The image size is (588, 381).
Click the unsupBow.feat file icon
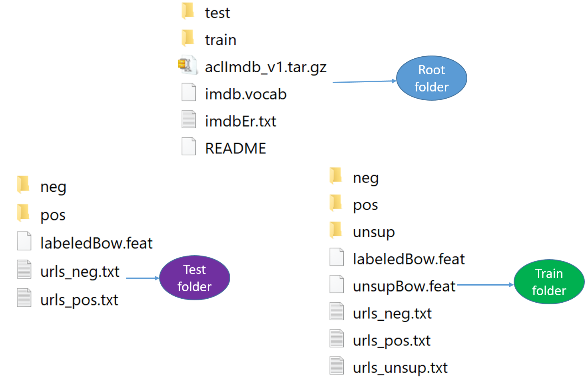coord(337,284)
